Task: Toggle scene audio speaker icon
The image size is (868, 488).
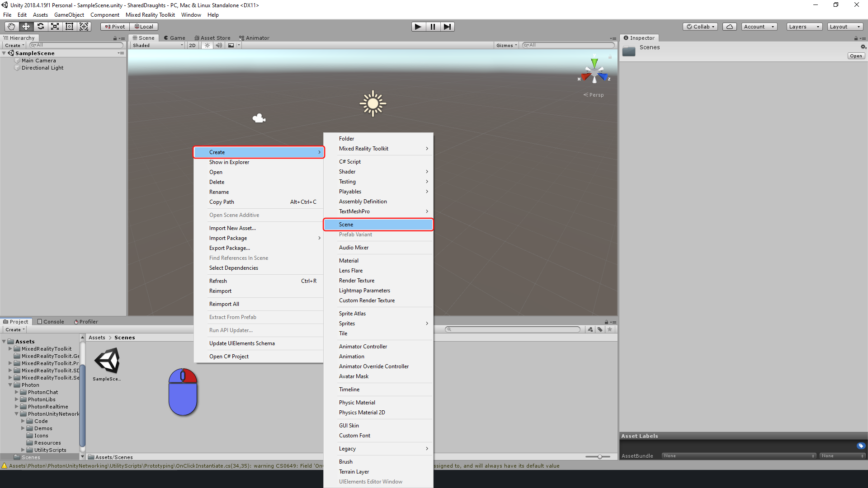Action: pyautogui.click(x=219, y=45)
